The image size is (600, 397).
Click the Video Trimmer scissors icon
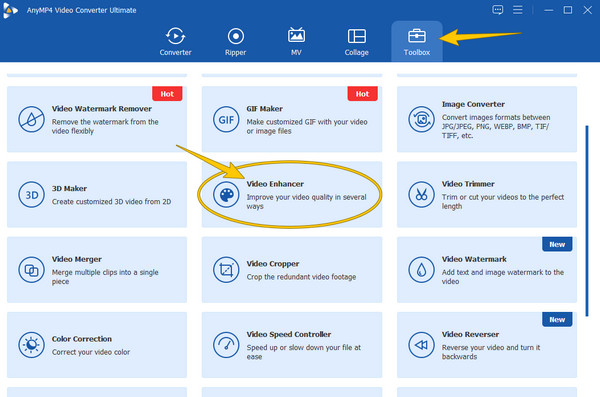pos(421,194)
